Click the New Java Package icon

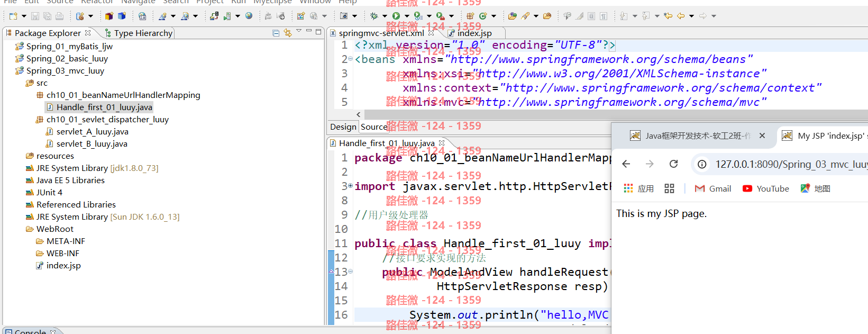tap(470, 16)
